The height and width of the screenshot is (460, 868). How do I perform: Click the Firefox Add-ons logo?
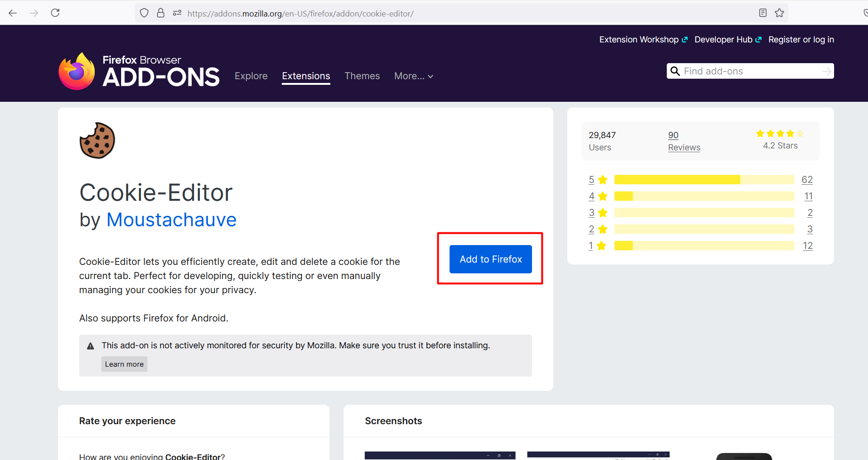click(x=139, y=72)
